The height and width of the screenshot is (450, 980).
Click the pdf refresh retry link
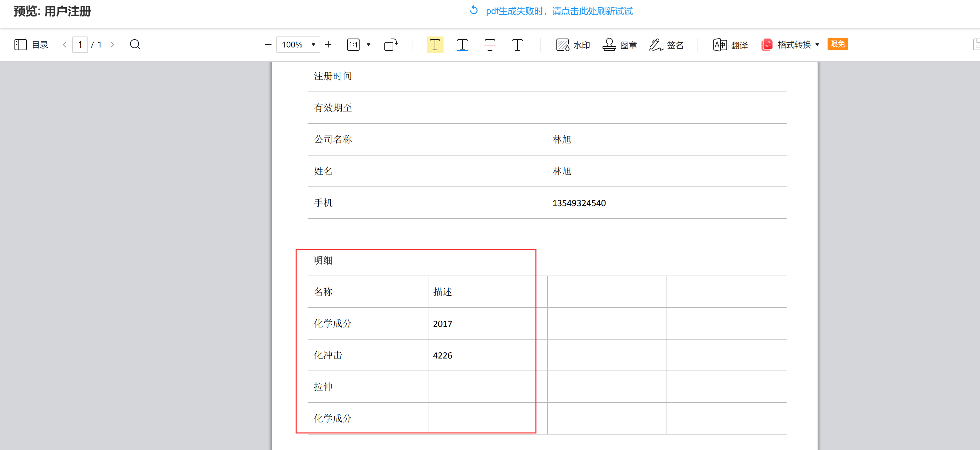pos(552,11)
